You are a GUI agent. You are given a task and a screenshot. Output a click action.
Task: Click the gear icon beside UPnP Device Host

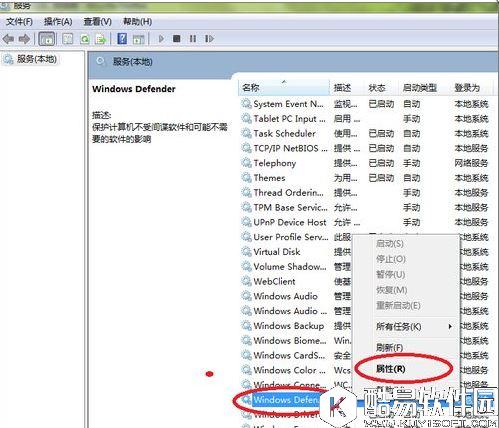pyautogui.click(x=246, y=222)
